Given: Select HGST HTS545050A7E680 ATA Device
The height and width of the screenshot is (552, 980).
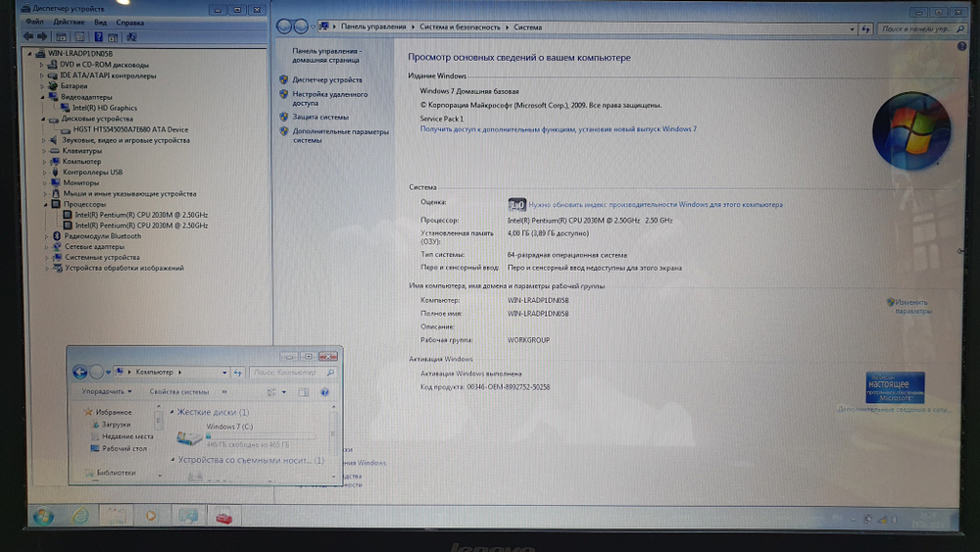Looking at the screenshot, I should (x=130, y=129).
